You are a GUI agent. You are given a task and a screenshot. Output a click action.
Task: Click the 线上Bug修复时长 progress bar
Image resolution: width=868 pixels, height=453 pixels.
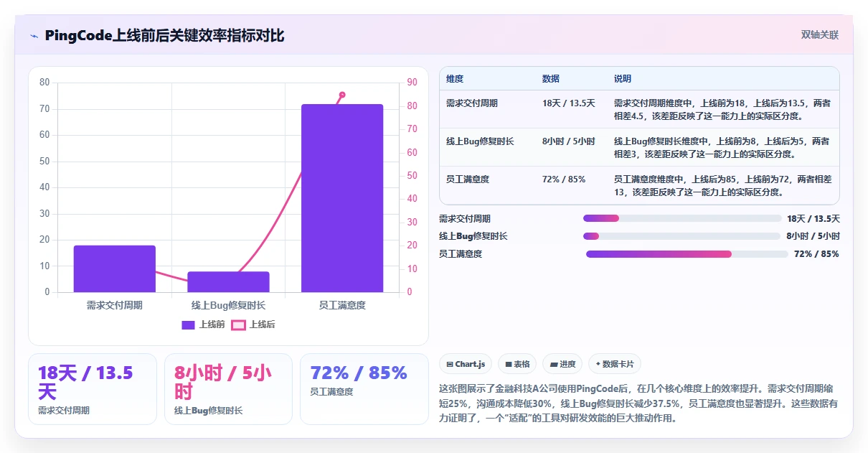pos(681,236)
